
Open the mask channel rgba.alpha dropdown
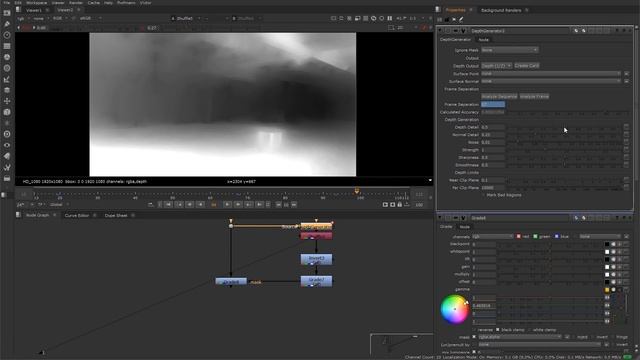pos(520,337)
